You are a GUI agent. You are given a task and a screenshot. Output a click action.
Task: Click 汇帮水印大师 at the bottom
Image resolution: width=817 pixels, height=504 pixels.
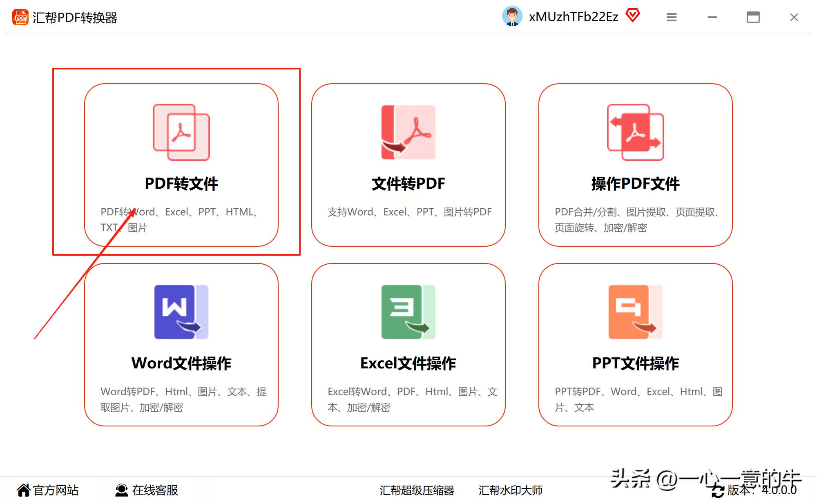tap(511, 490)
